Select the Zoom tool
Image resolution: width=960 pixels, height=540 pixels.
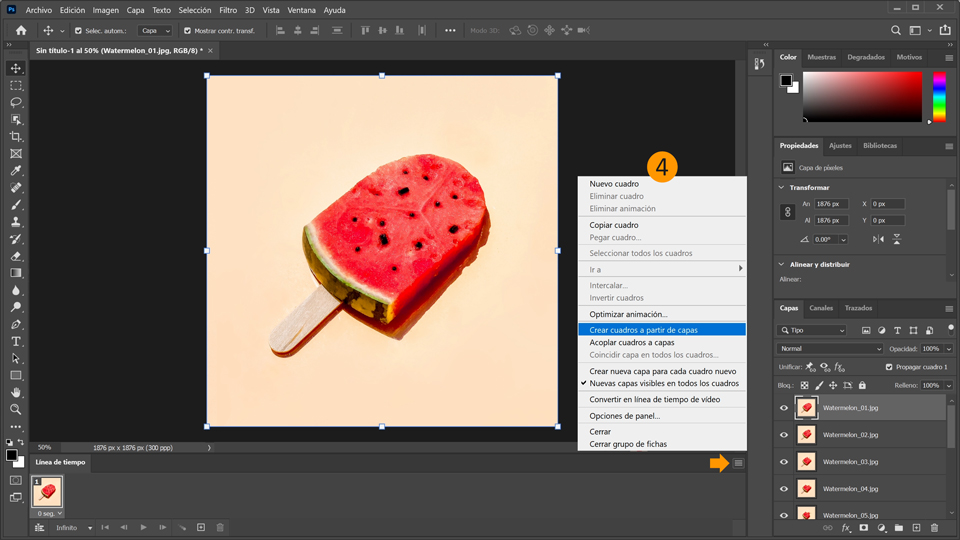16,409
